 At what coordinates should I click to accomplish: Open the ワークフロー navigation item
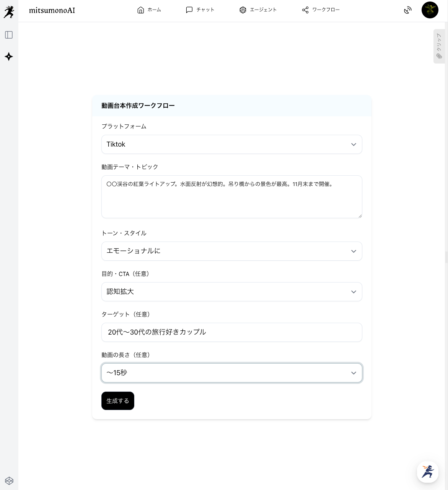pyautogui.click(x=321, y=10)
